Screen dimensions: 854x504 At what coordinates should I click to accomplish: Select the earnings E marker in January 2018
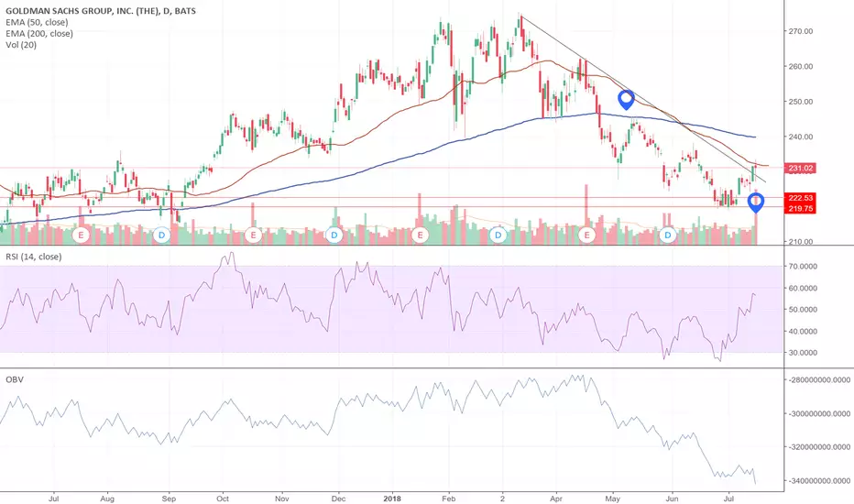pyautogui.click(x=420, y=236)
